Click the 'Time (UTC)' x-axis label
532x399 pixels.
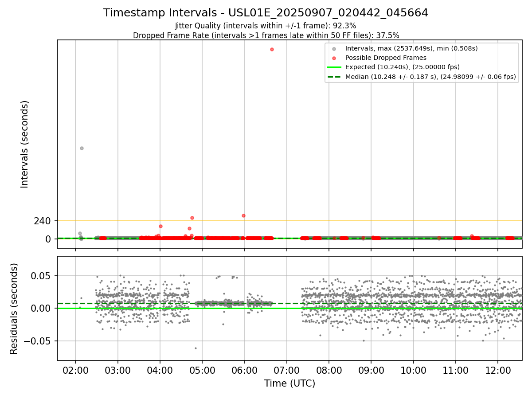click(x=290, y=383)
